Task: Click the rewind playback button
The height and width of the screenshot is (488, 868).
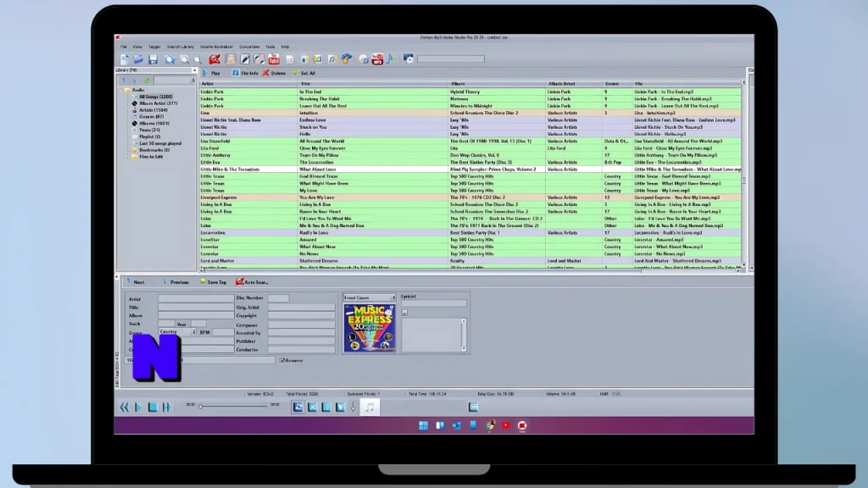Action: pyautogui.click(x=124, y=408)
